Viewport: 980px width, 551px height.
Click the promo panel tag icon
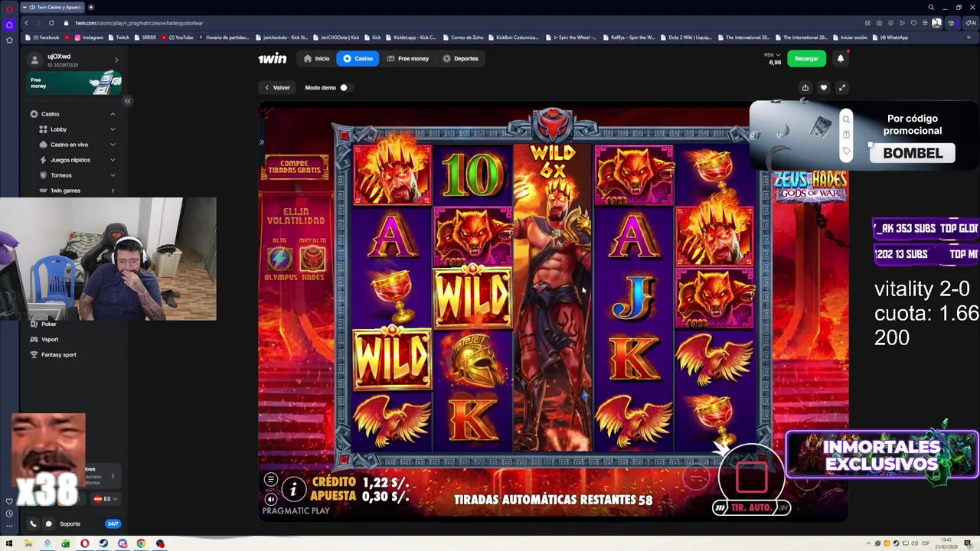(846, 151)
